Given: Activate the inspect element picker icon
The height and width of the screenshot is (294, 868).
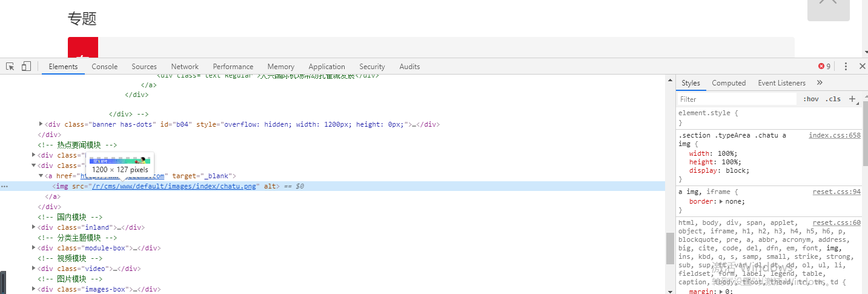Looking at the screenshot, I should click(x=10, y=67).
